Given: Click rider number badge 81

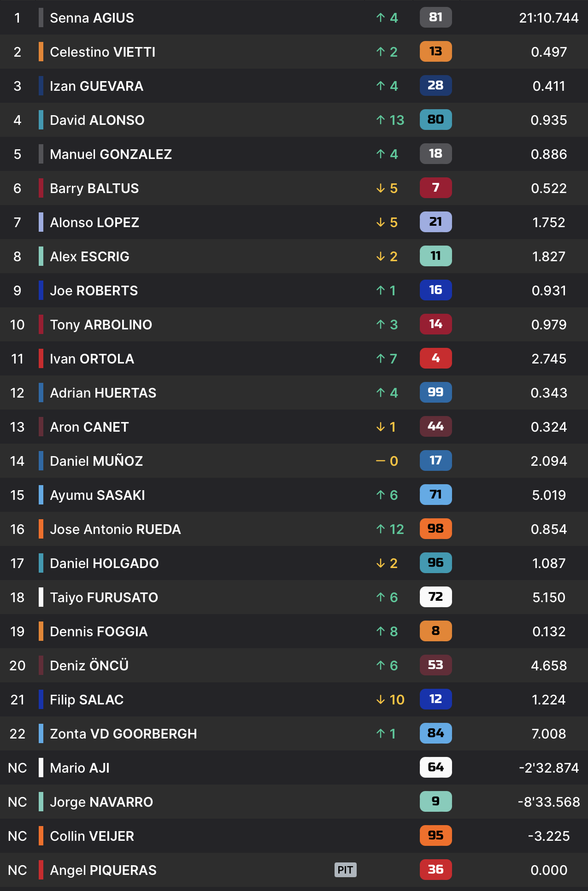Looking at the screenshot, I should pyautogui.click(x=435, y=18).
